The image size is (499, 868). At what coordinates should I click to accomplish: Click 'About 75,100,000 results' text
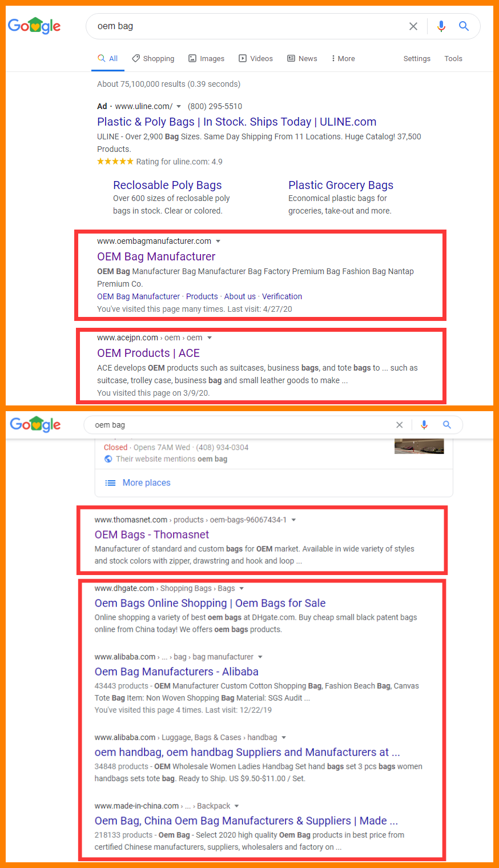tap(168, 84)
